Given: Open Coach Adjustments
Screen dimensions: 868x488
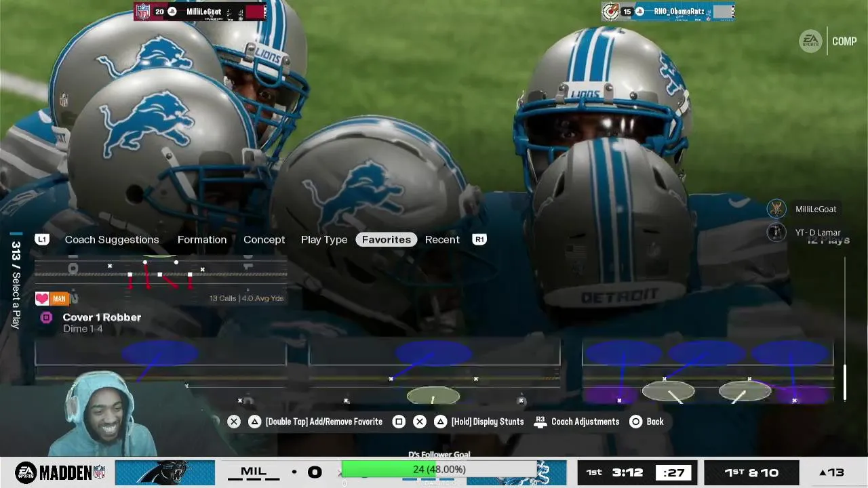Looking at the screenshot, I should click(585, 422).
